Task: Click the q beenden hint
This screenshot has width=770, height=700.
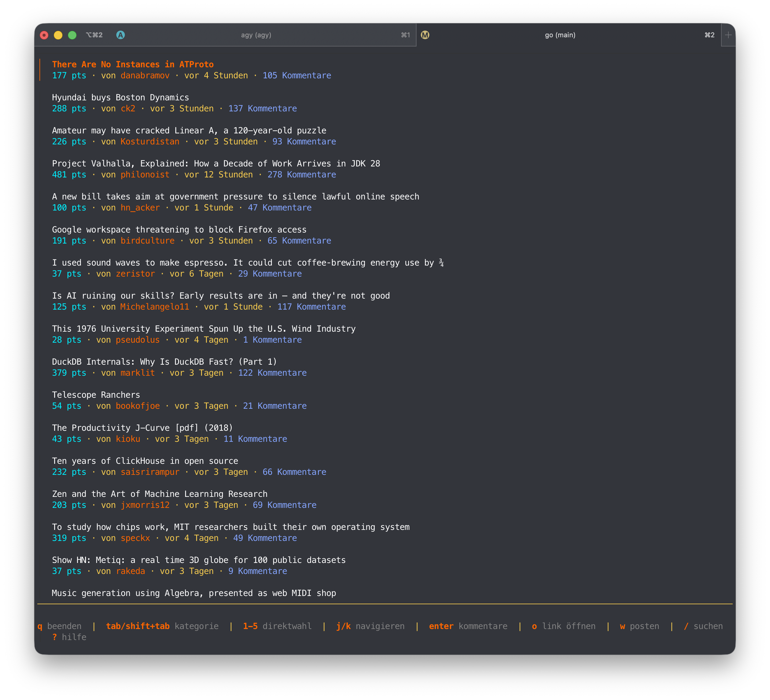Action: click(x=59, y=626)
